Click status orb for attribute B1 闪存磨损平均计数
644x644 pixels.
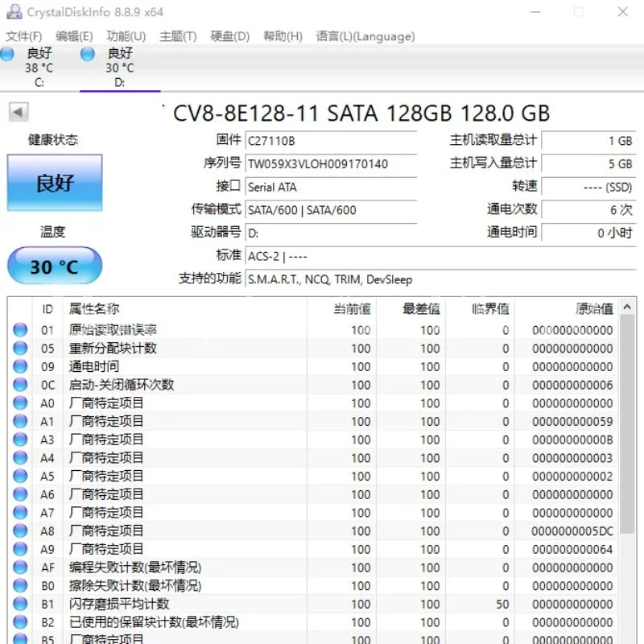tap(20, 605)
